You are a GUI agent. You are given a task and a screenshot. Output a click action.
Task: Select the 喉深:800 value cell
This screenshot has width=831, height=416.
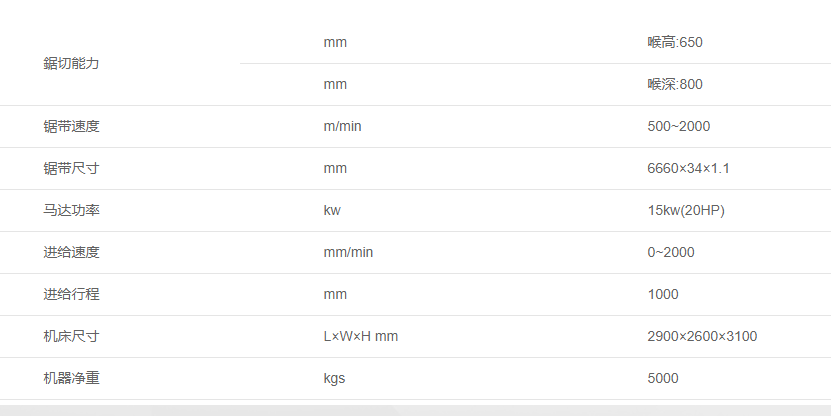click(675, 84)
